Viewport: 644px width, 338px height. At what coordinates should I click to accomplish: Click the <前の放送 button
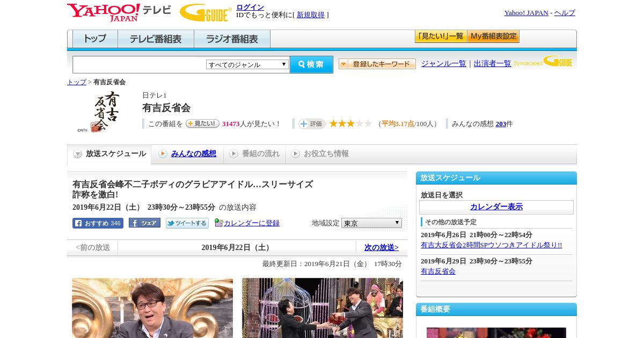(x=93, y=247)
